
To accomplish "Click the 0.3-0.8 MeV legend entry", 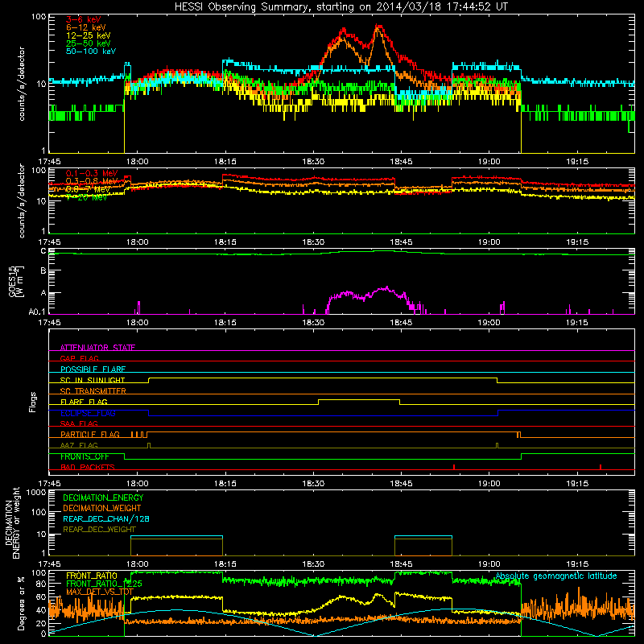I will [x=92, y=181].
